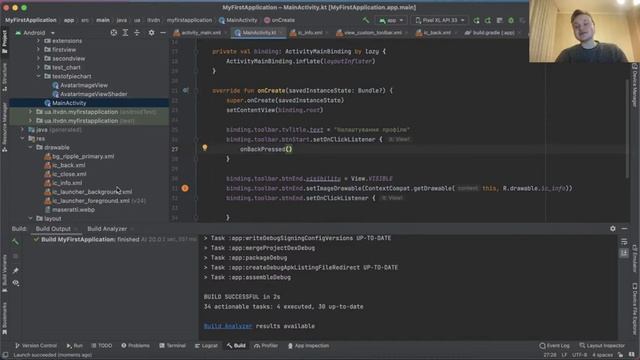Open the Device Manager sidebar tab

point(635,85)
